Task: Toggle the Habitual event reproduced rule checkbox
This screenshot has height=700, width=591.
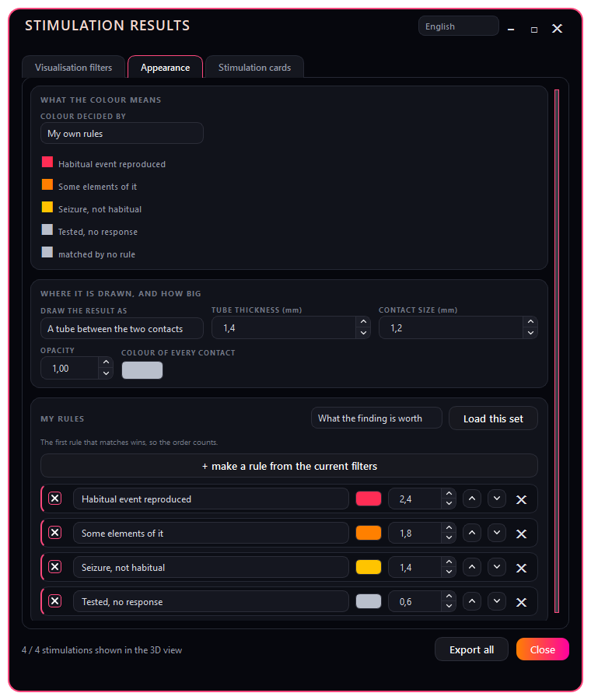Action: tap(55, 499)
